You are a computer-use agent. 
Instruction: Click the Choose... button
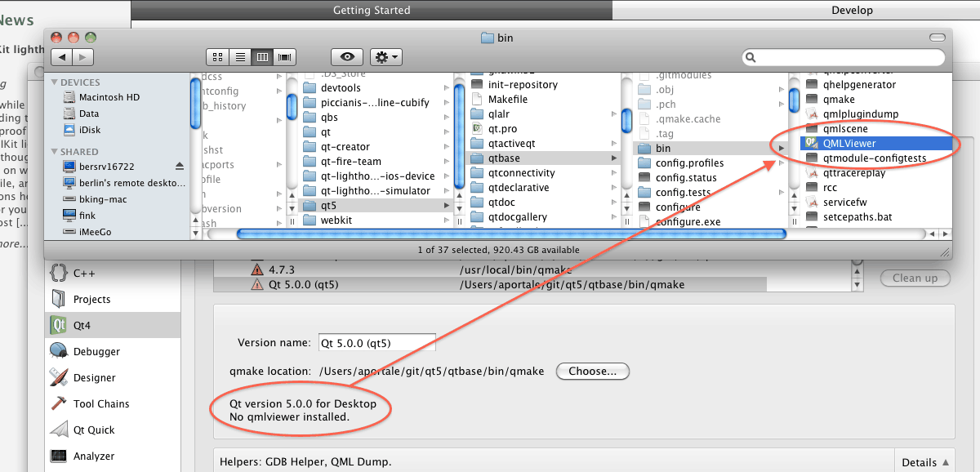point(593,371)
